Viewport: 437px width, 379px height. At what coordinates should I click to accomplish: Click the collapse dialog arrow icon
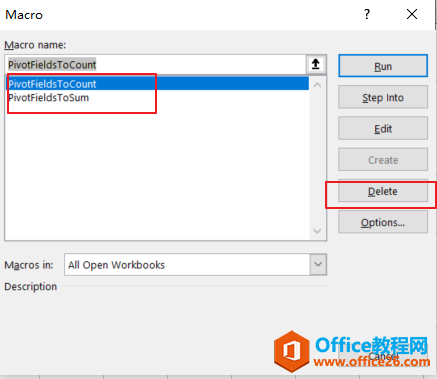[x=316, y=64]
